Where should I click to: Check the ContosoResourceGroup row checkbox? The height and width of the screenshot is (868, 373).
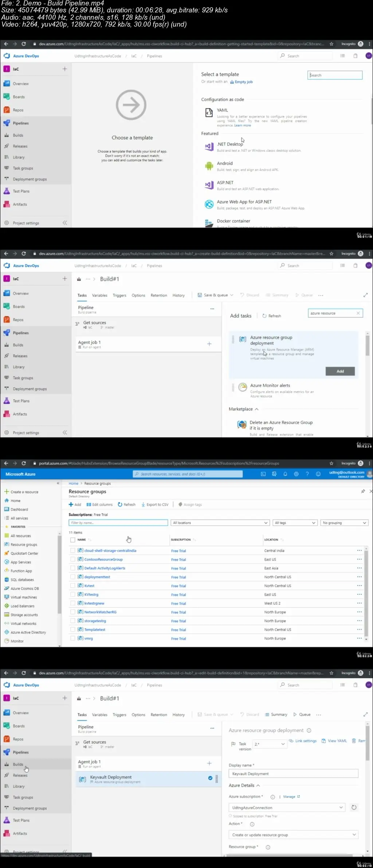(72, 559)
